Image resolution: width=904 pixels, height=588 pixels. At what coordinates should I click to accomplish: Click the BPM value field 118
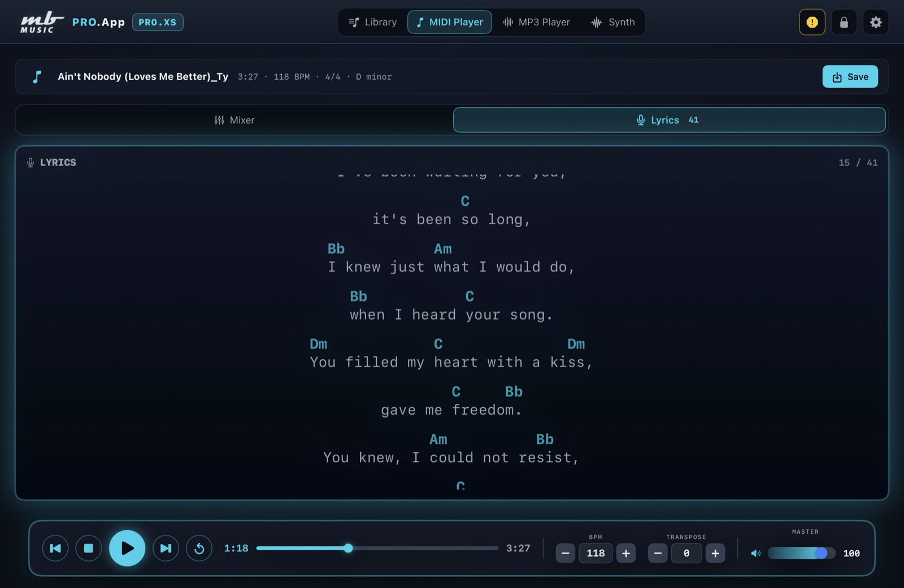point(596,553)
